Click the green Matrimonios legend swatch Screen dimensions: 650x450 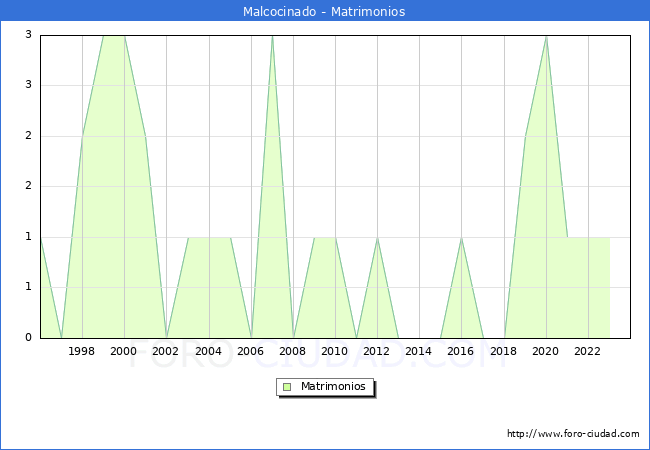[x=287, y=387]
